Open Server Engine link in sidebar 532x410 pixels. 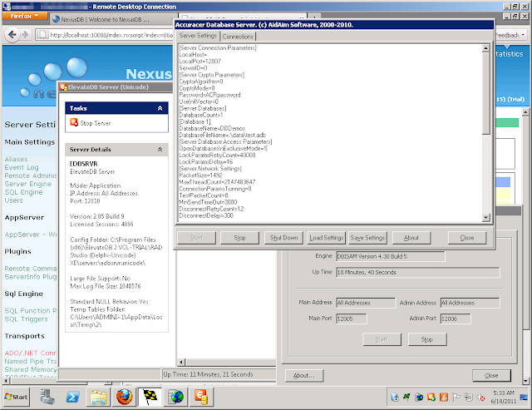[27, 184]
